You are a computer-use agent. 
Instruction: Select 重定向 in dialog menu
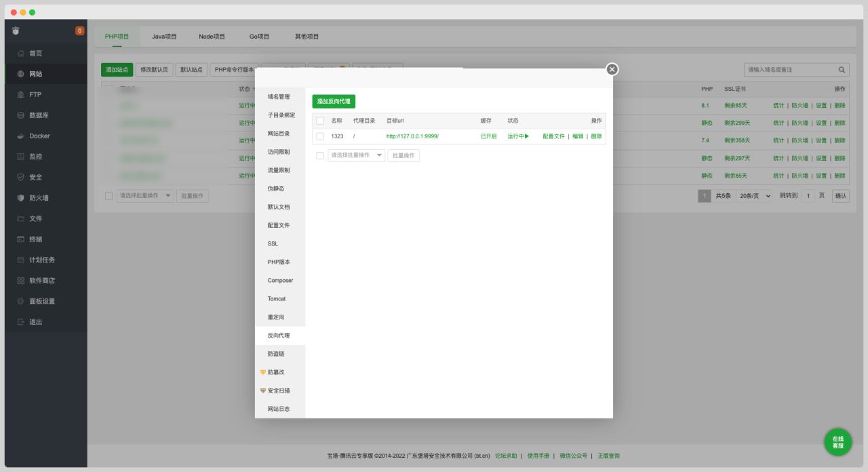(276, 317)
